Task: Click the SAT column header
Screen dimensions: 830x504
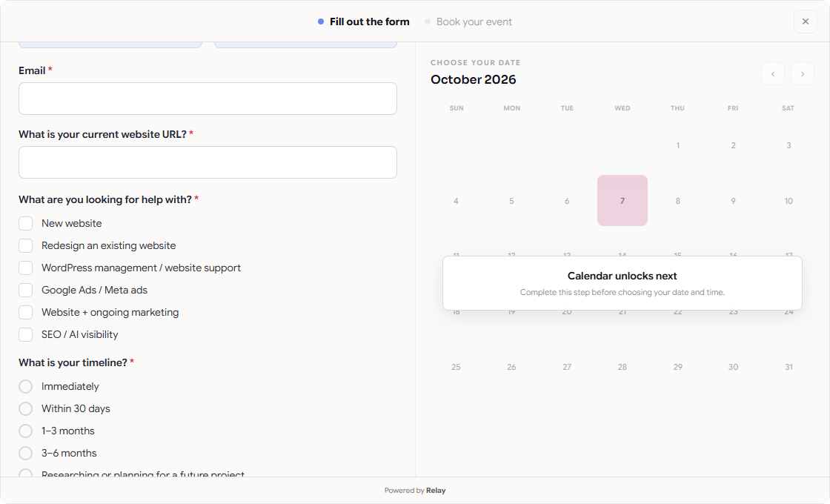Action: pyautogui.click(x=788, y=108)
